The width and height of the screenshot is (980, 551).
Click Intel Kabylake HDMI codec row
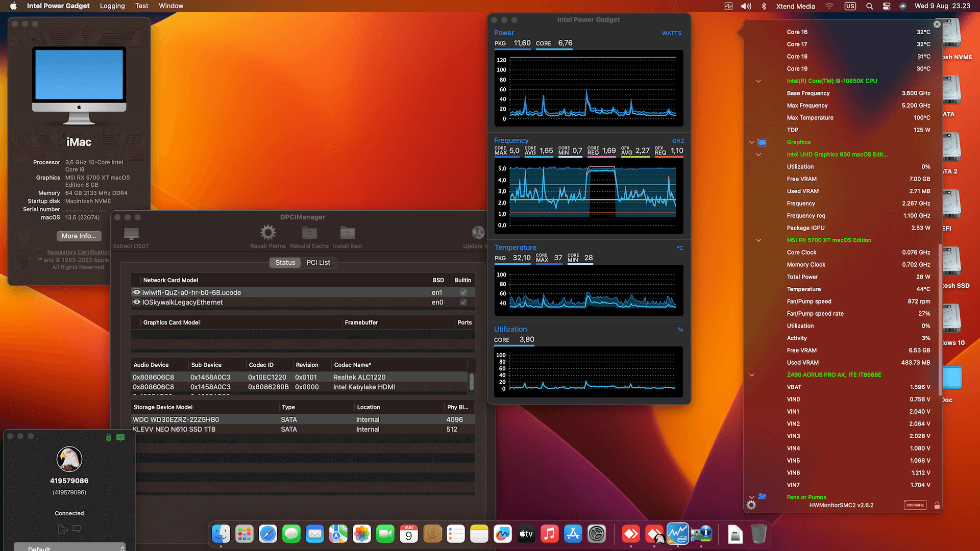click(x=300, y=387)
